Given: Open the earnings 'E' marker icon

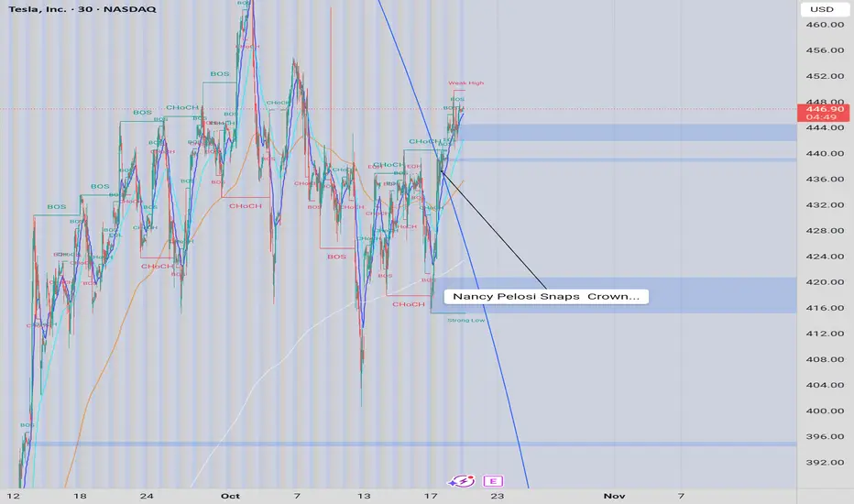Looking at the screenshot, I should [x=493, y=481].
